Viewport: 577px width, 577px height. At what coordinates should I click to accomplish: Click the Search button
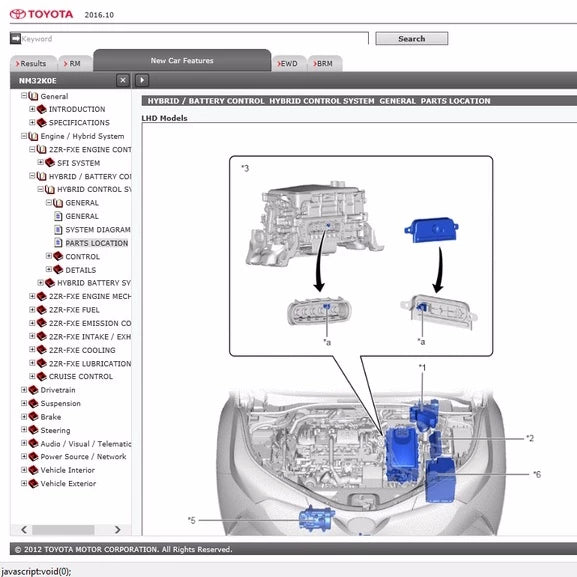(411, 39)
